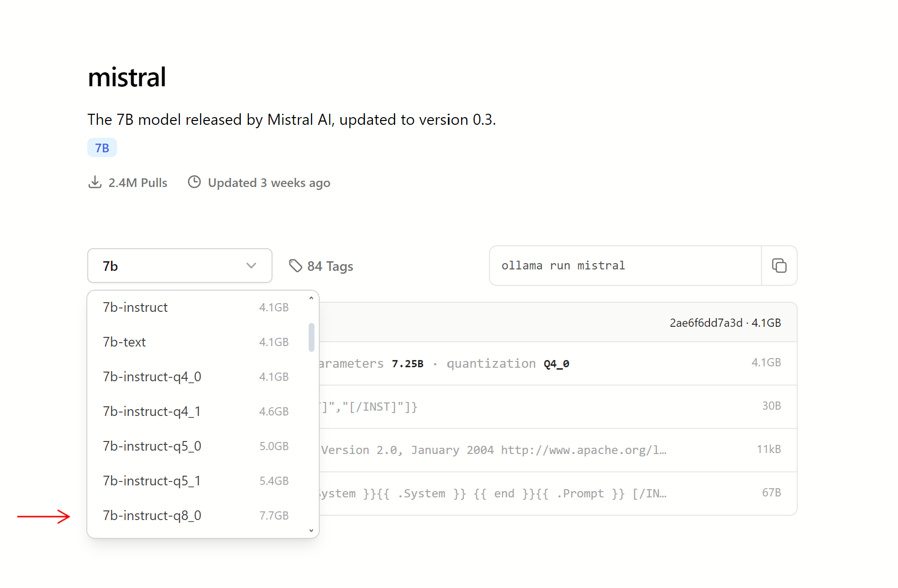The height and width of the screenshot is (588, 898).
Task: Click the tag icon beside 84 Tags
Action: (295, 266)
